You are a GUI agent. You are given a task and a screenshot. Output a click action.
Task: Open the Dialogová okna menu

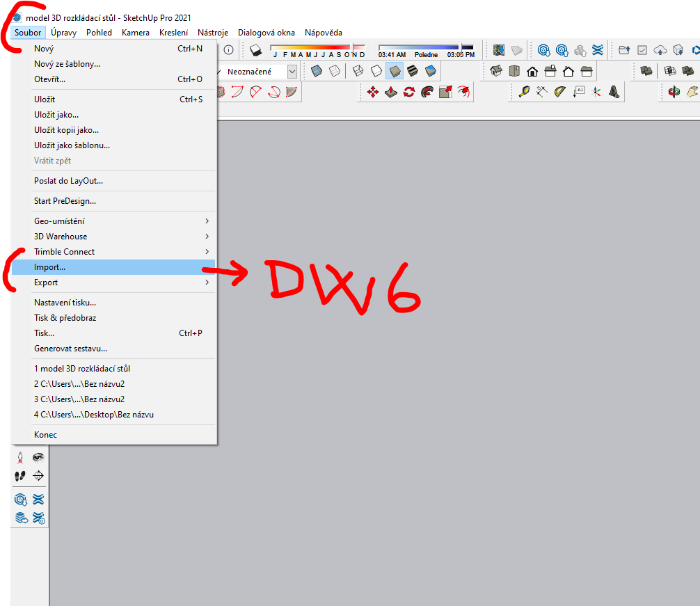pos(266,33)
